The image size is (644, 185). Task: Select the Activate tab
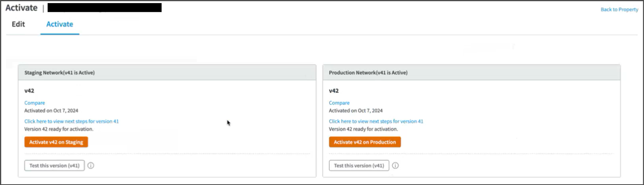point(60,24)
